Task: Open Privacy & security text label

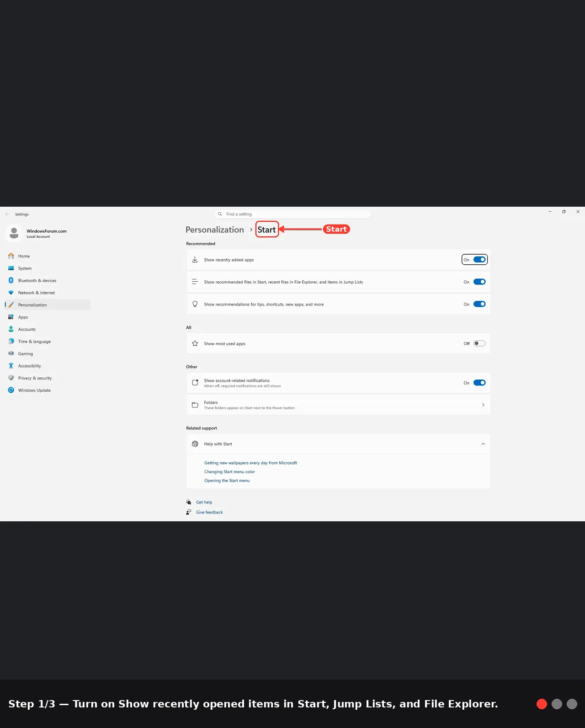Action: (35, 378)
